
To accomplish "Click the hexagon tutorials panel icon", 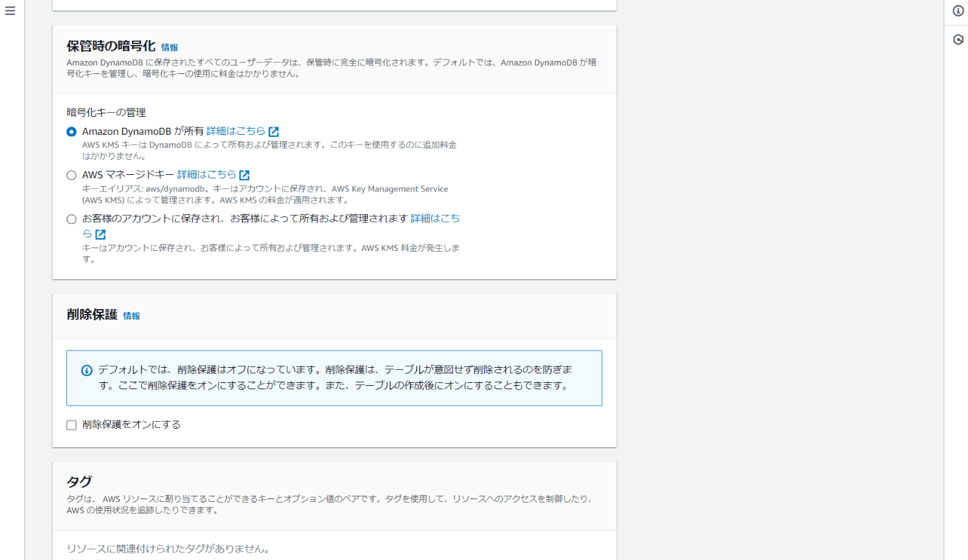I will pos(958,39).
